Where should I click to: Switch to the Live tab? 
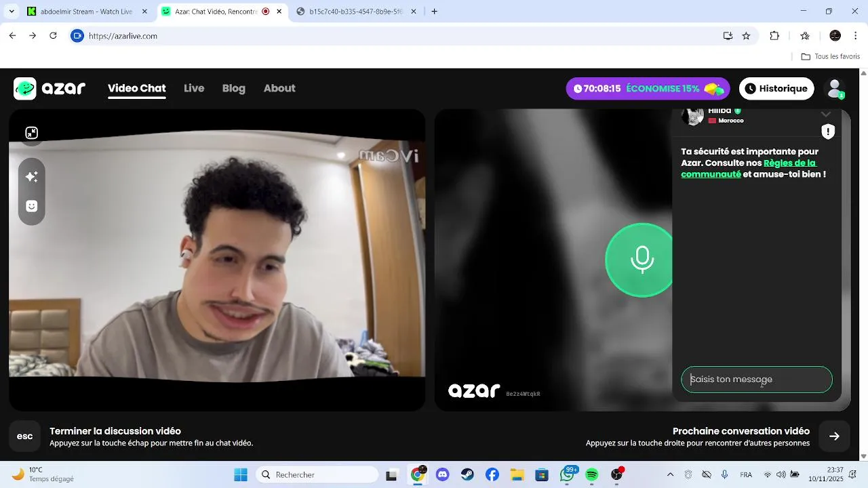click(x=194, y=88)
